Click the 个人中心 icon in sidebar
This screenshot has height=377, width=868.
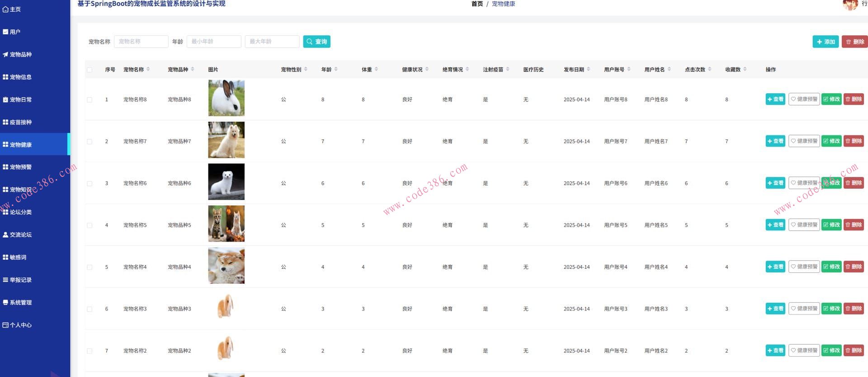pos(5,325)
